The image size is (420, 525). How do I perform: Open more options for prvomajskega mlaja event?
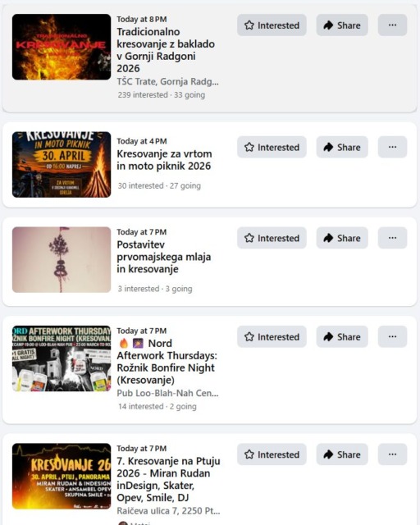coord(393,238)
